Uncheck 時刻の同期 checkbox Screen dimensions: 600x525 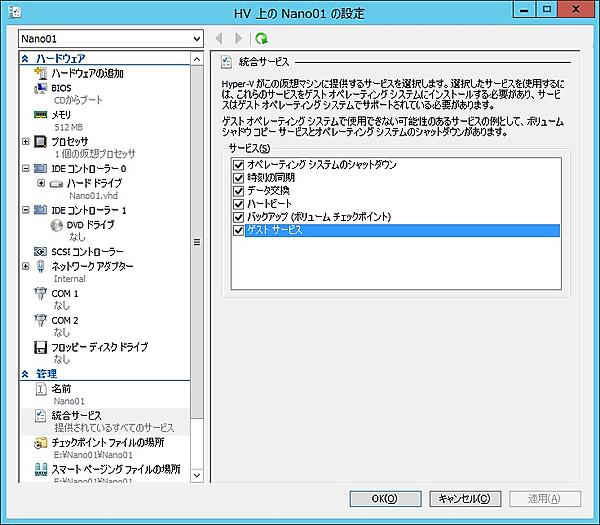tap(238, 178)
